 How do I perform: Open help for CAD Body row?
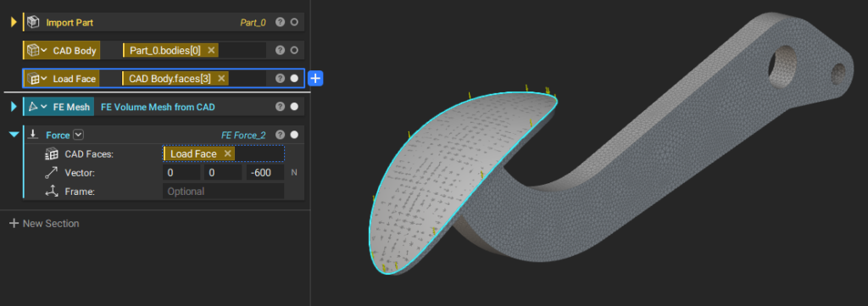(x=280, y=50)
